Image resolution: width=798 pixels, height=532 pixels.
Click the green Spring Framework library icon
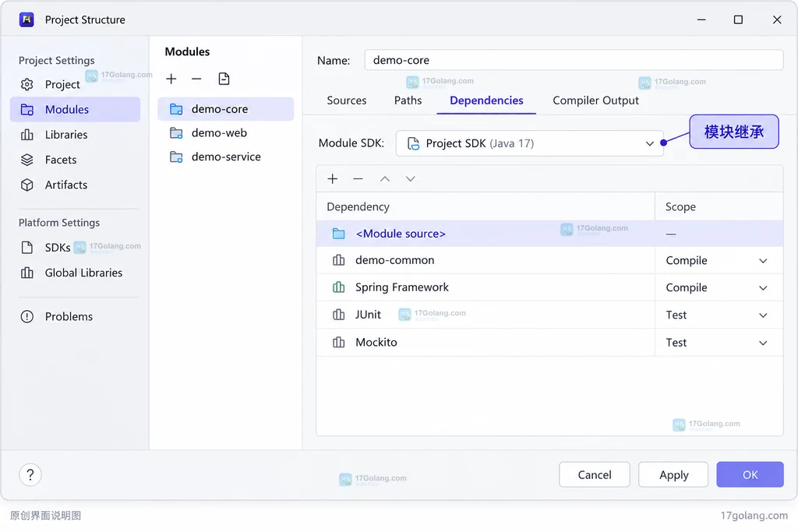tap(338, 287)
